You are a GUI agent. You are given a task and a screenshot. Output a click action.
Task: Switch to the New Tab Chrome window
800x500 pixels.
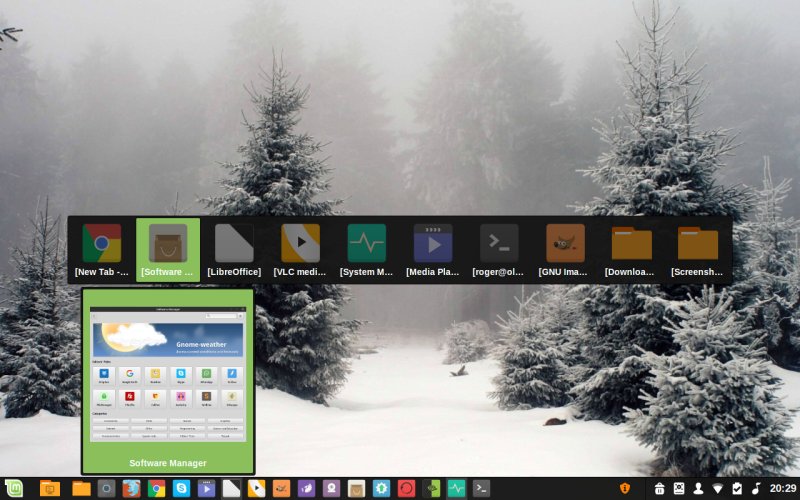(102, 250)
